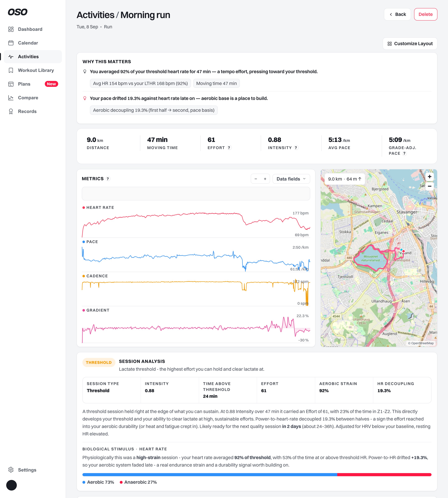Screen dimensions: 448x498
Task: Click the blue Pace legend dot
Action: (x=84, y=242)
